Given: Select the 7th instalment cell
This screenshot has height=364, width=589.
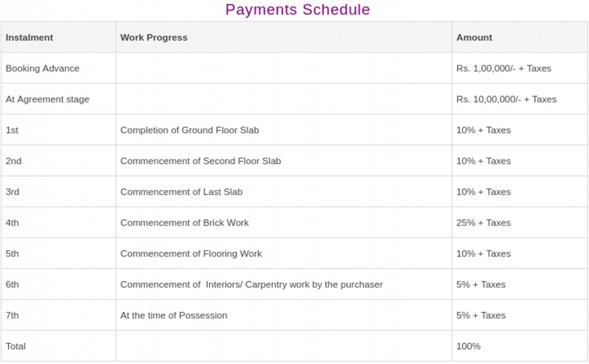Looking at the screenshot, I should tap(12, 315).
